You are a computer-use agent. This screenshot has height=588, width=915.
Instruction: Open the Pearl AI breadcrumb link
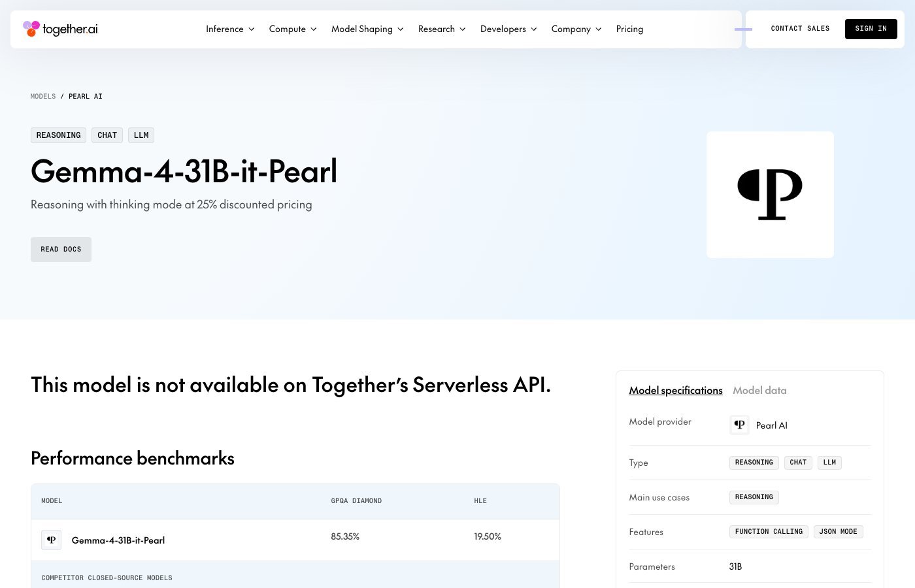(86, 96)
